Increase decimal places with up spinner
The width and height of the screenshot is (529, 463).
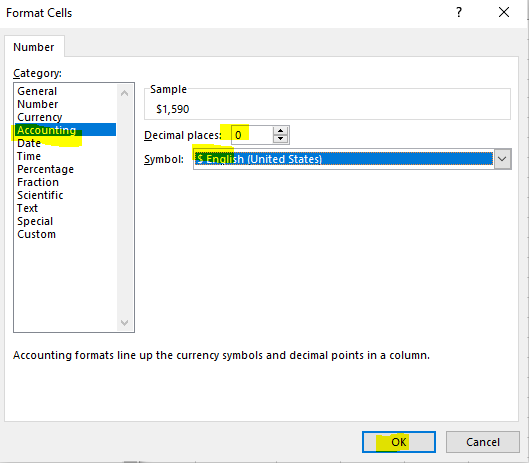click(x=280, y=131)
